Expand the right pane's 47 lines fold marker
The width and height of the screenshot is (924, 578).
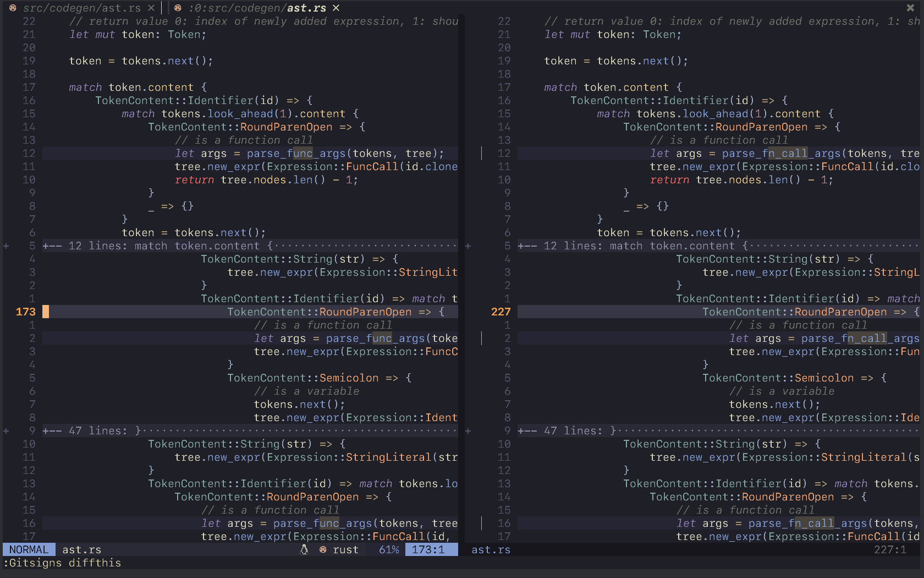click(468, 430)
